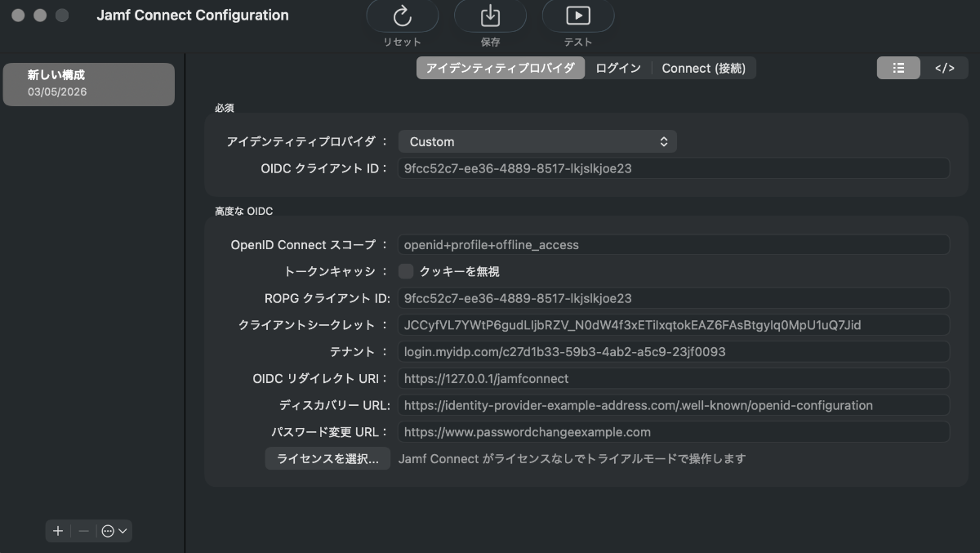Add a new configuration with the + icon

coord(57,531)
